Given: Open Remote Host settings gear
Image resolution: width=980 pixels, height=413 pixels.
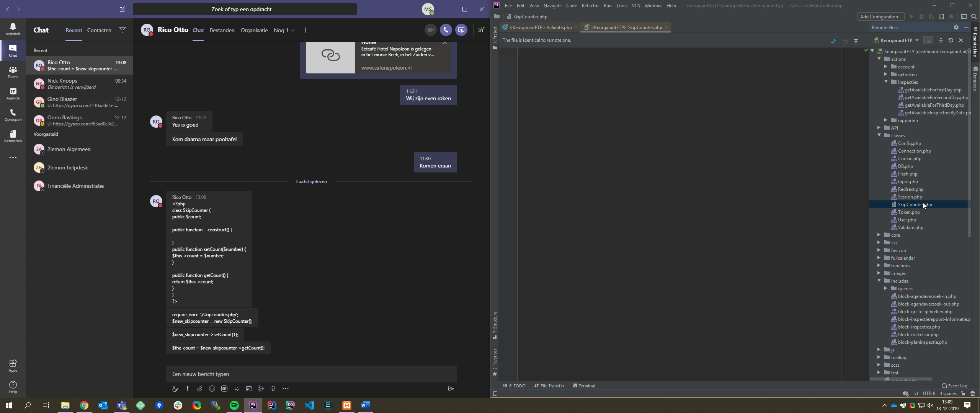Looking at the screenshot, I should pyautogui.click(x=956, y=27).
